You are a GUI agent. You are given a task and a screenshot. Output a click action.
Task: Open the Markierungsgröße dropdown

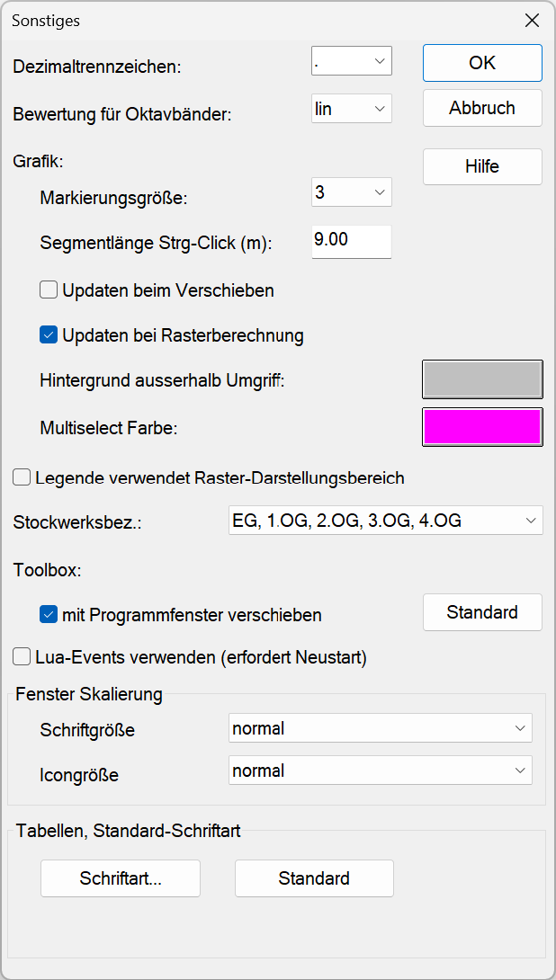click(x=352, y=192)
